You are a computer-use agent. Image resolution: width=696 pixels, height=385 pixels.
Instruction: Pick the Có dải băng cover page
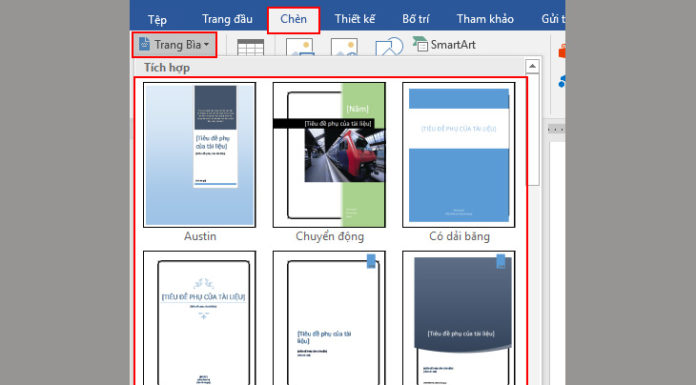(459, 155)
